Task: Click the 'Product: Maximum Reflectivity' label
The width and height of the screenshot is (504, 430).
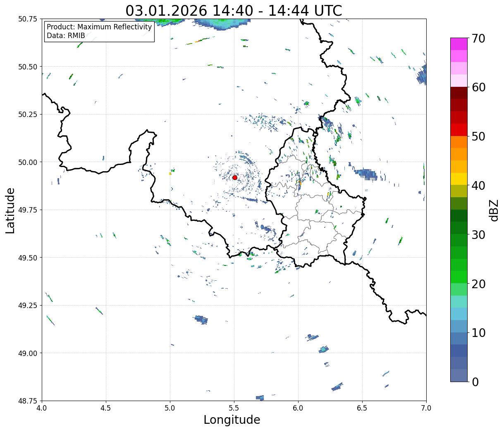Action: click(99, 27)
